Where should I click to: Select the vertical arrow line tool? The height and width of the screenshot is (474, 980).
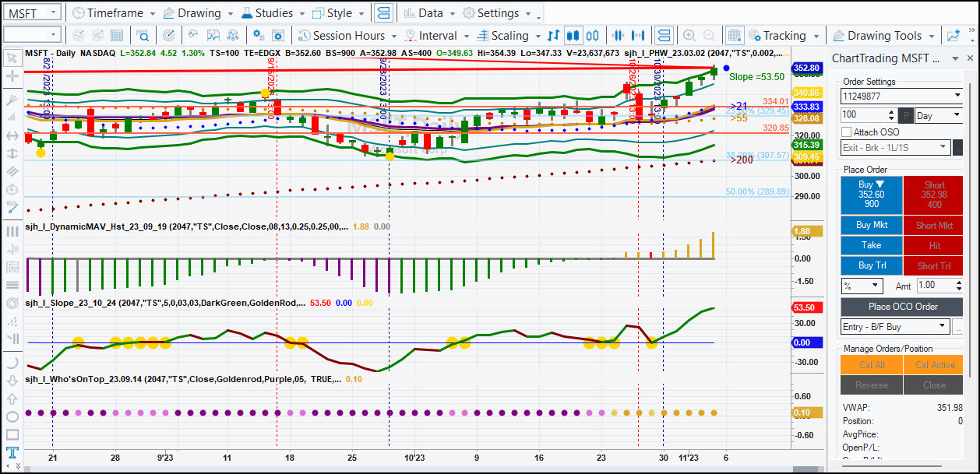click(12, 153)
